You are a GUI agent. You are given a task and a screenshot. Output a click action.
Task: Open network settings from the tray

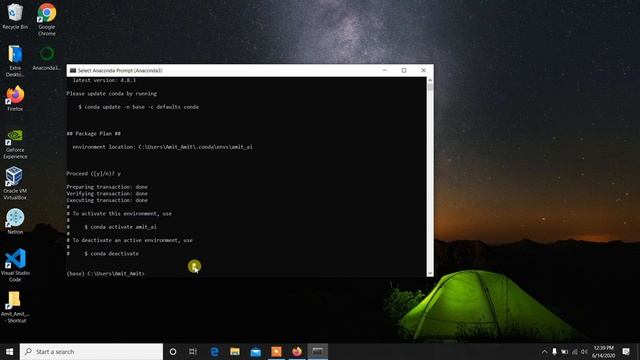click(x=575, y=351)
